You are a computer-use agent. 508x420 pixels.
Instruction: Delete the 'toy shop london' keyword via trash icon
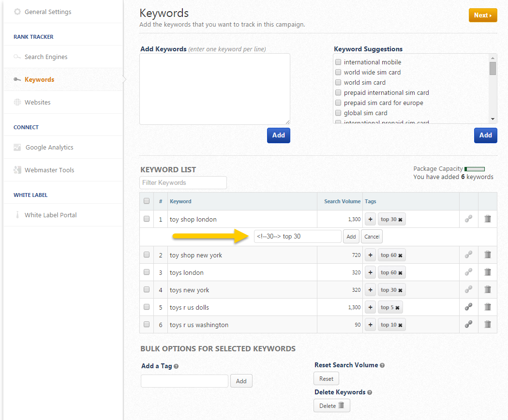coord(488,219)
